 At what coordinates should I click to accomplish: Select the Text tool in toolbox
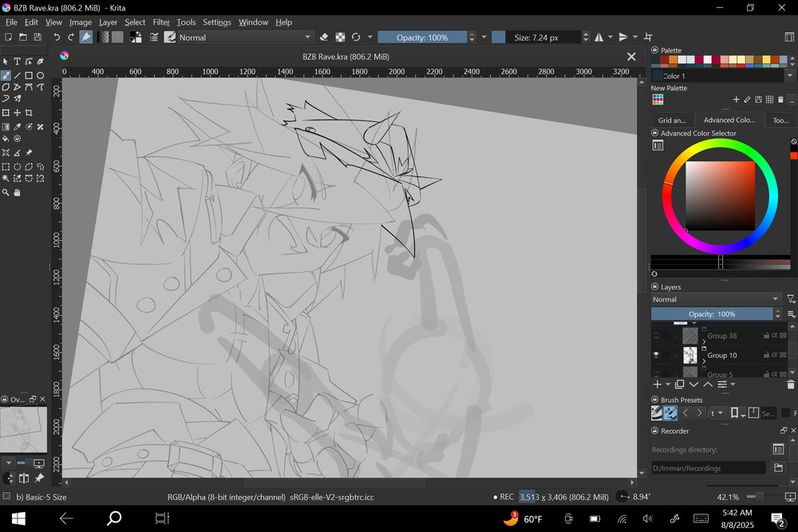click(18, 61)
